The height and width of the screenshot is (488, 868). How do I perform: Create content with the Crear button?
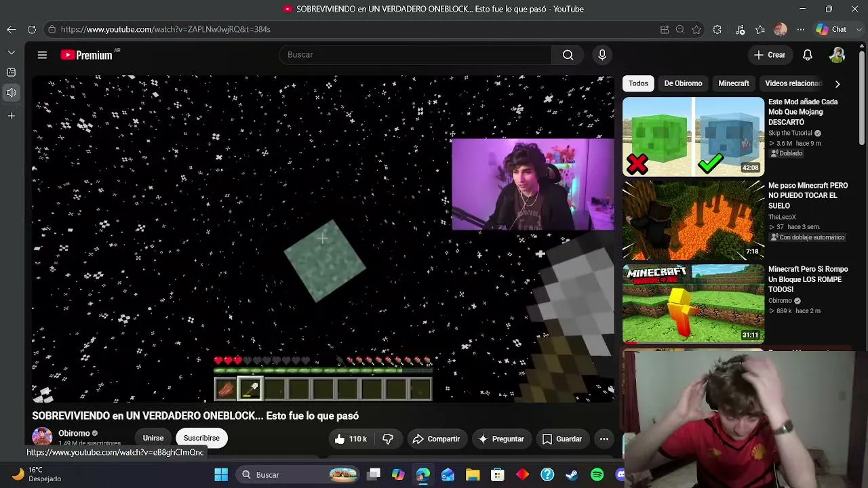click(770, 55)
